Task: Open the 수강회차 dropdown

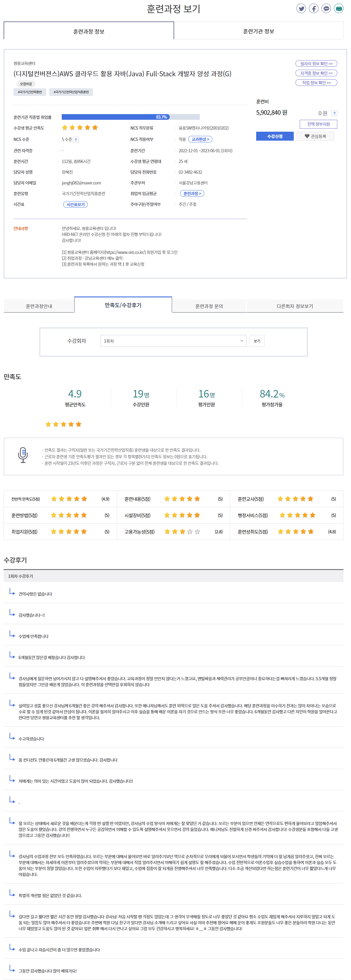Action: [x=173, y=341]
